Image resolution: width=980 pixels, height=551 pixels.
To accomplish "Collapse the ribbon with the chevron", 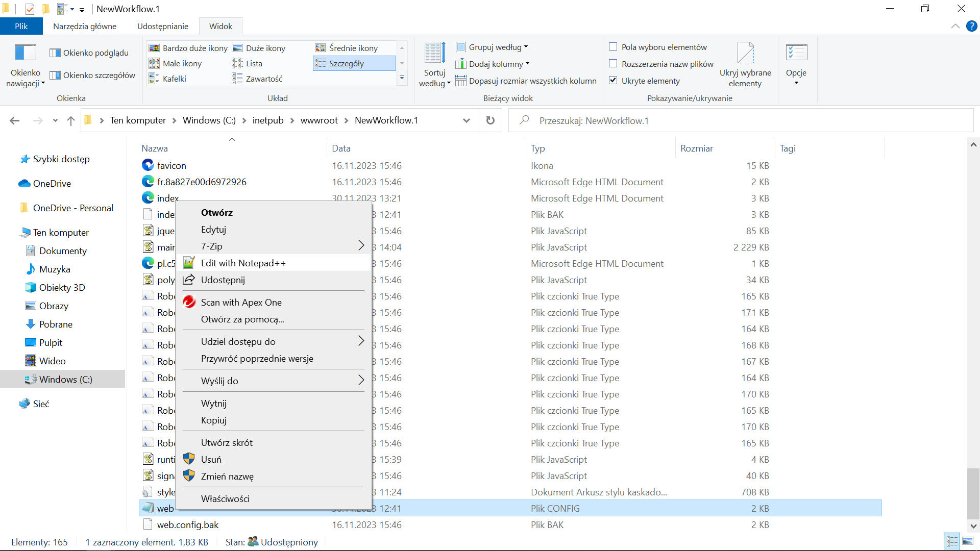I will [955, 26].
